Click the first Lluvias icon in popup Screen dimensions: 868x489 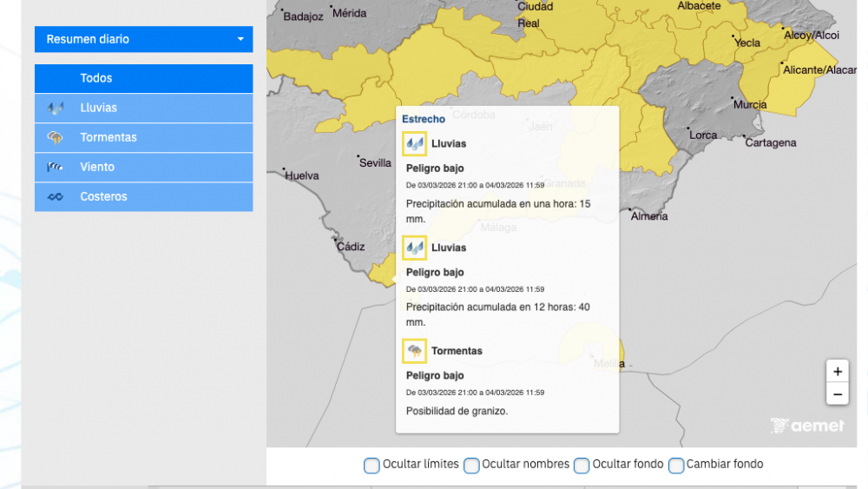click(x=415, y=144)
